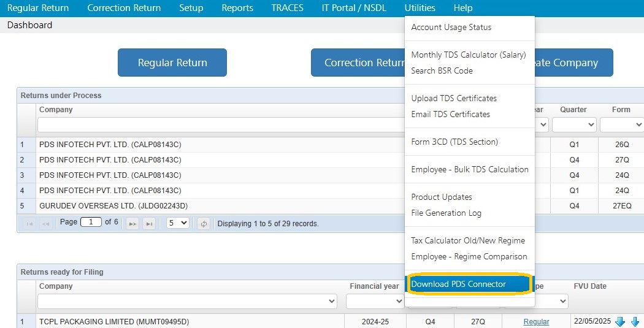
Task: Go to previous page in pagination bar
Action: click(x=45, y=224)
